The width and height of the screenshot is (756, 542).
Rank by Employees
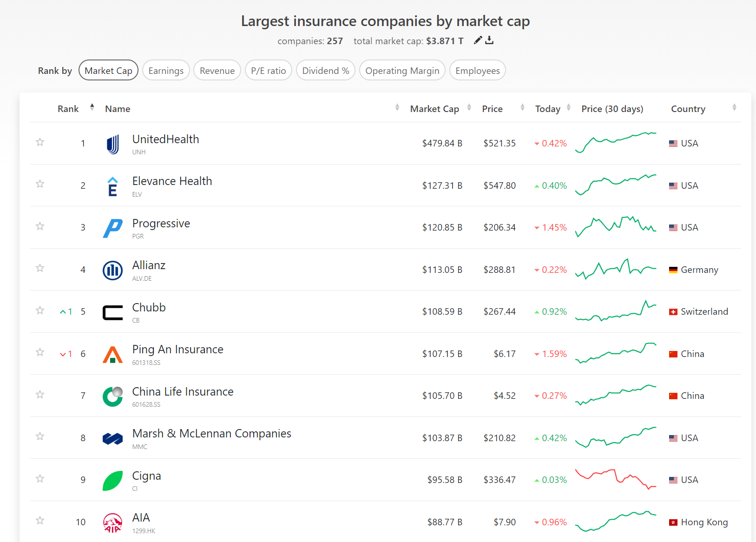[477, 70]
